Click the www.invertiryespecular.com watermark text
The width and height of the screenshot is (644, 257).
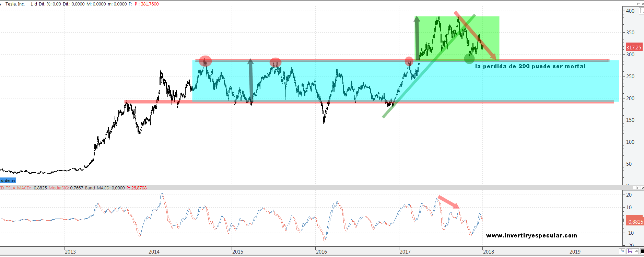coord(531,235)
